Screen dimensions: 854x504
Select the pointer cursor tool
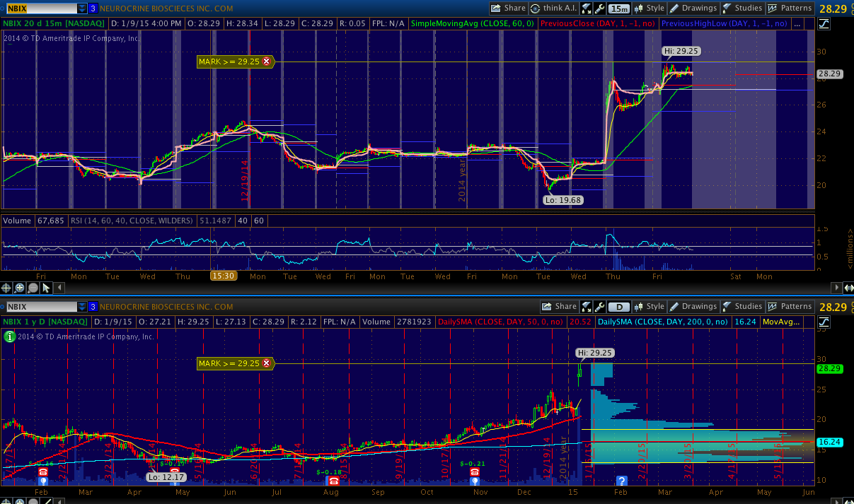tap(45, 288)
